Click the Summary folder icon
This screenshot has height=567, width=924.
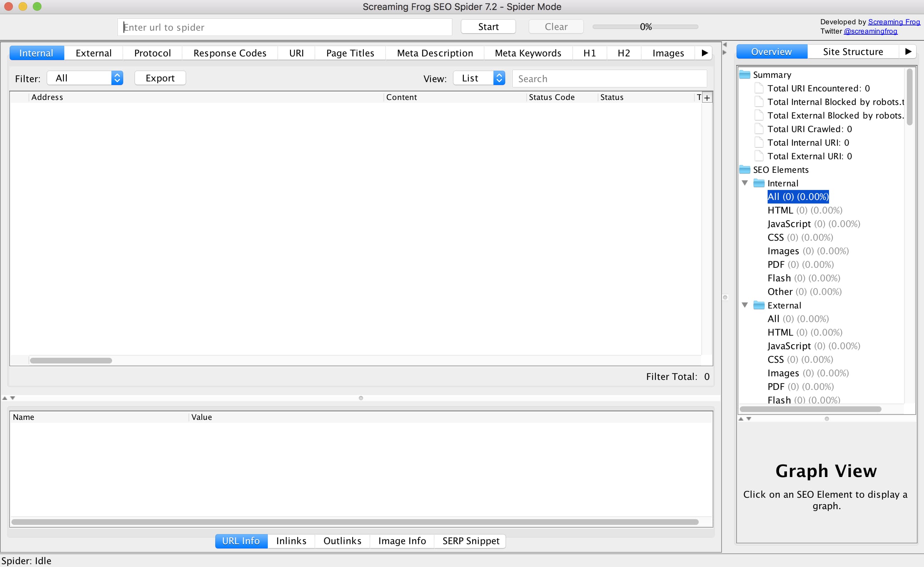744,75
